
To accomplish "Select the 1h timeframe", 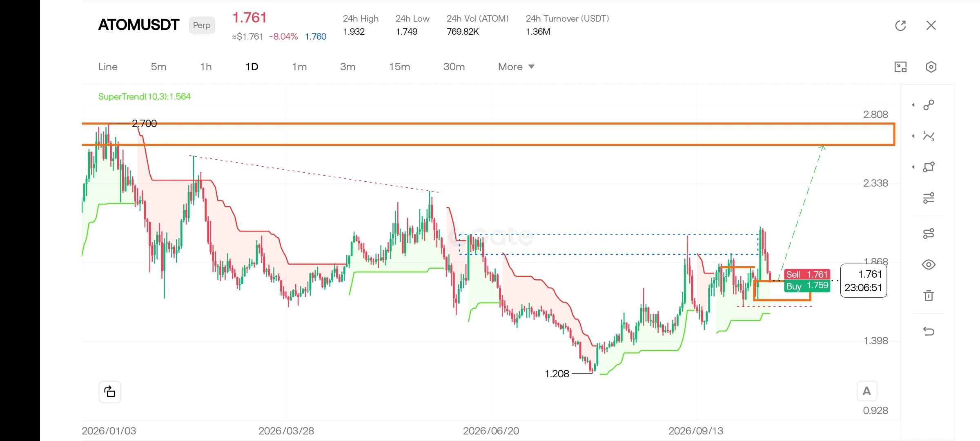I will click(x=206, y=67).
